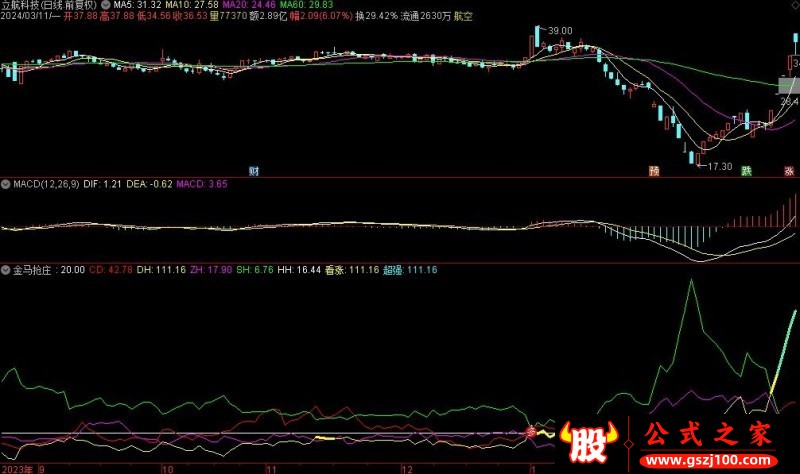Click the 17.30 low price annotation

click(720, 166)
